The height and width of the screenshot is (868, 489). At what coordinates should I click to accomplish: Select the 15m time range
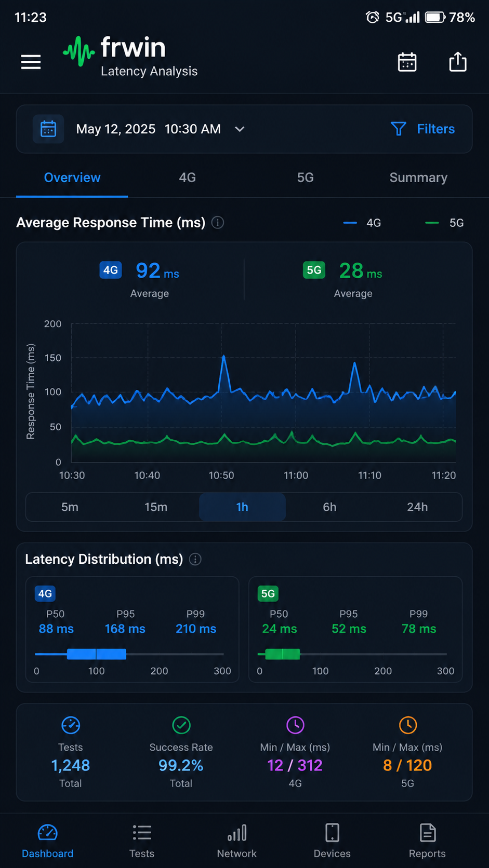coord(156,507)
